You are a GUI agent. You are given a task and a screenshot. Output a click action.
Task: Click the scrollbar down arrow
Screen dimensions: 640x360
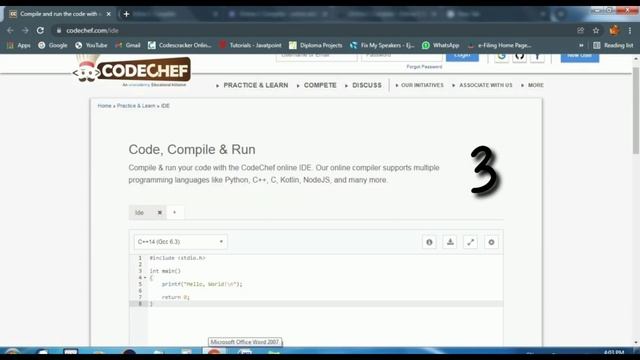pos(636,343)
